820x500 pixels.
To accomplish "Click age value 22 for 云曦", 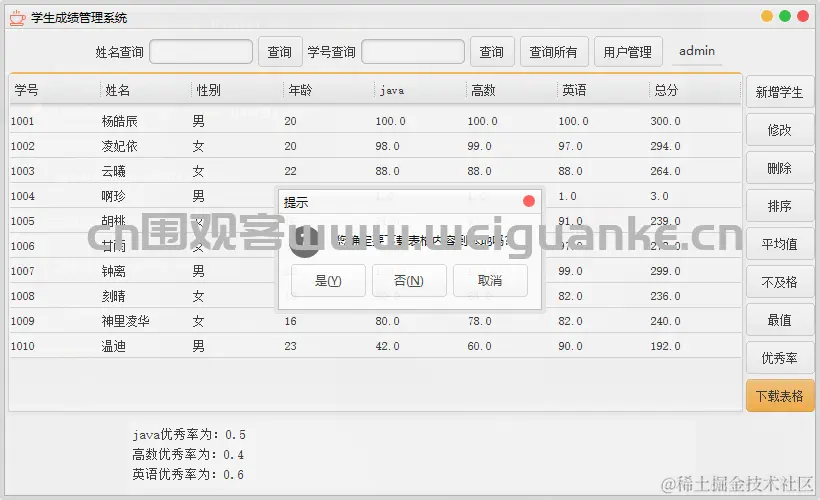I will (290, 171).
